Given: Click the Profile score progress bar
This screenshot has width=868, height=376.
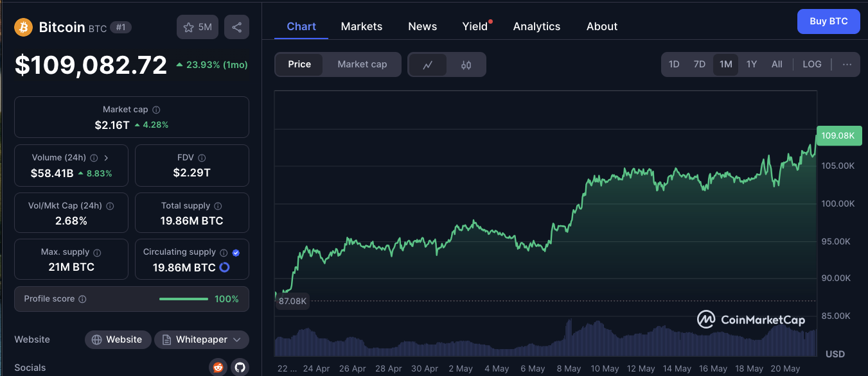Looking at the screenshot, I should 184,299.
